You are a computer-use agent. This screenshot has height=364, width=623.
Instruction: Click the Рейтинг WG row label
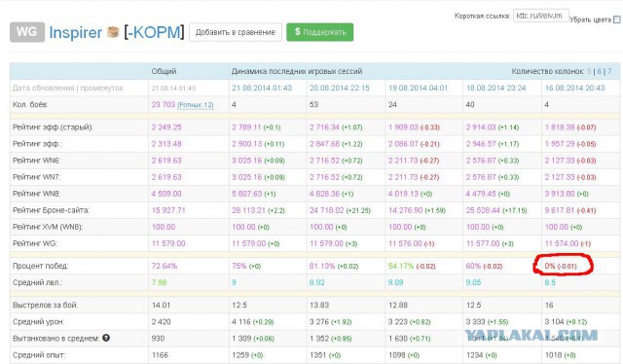[35, 243]
